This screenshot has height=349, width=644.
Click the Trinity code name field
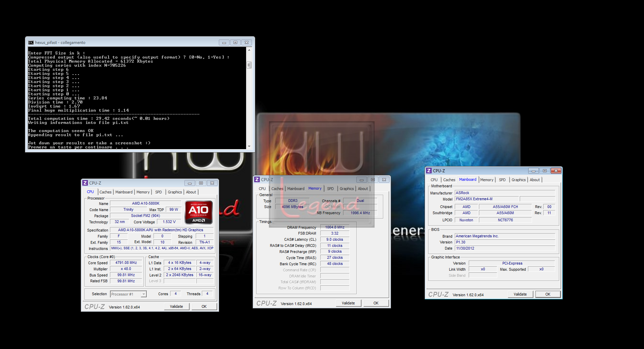[128, 209]
